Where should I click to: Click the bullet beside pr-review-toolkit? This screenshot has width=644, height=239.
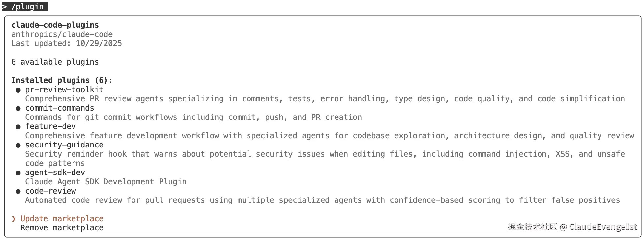point(18,90)
